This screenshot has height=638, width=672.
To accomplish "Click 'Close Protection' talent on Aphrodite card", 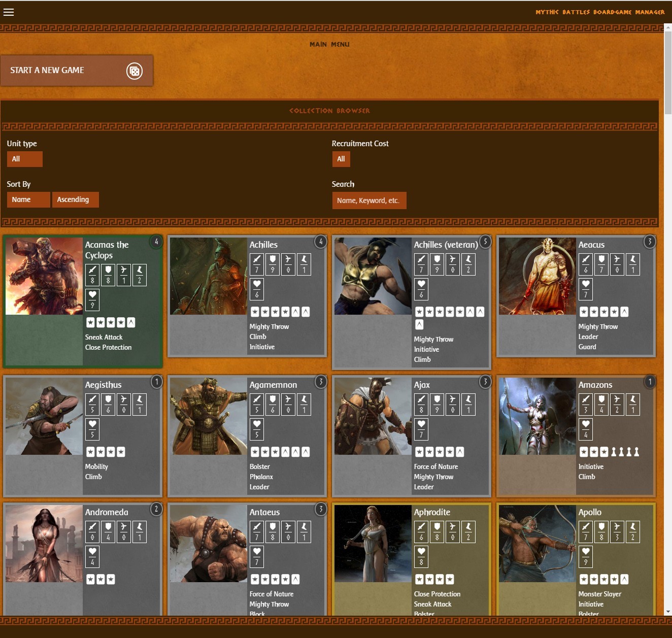I will pos(437,594).
